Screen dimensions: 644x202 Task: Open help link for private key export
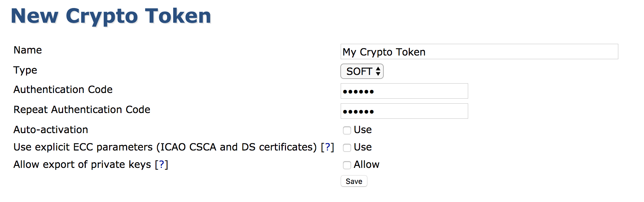[x=162, y=165]
